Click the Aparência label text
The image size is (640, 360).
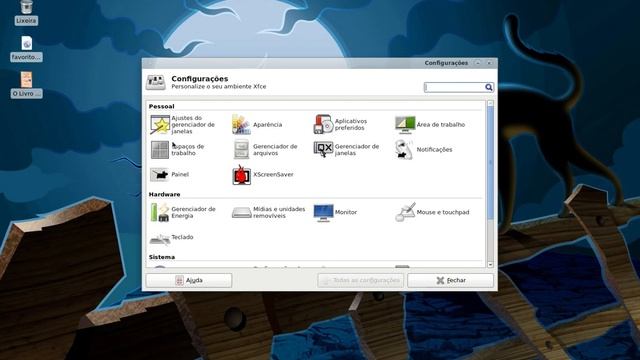pos(267,124)
